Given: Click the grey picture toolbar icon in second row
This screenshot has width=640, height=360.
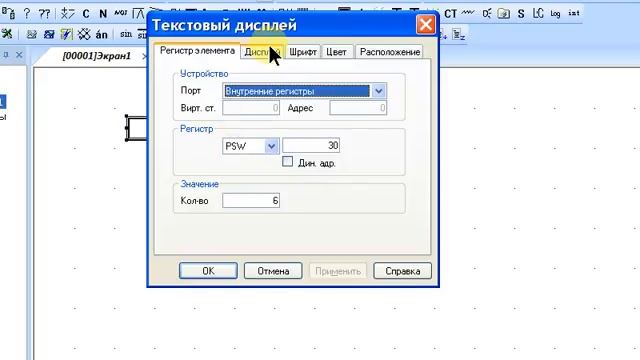Looking at the screenshot, I should tap(31, 34).
